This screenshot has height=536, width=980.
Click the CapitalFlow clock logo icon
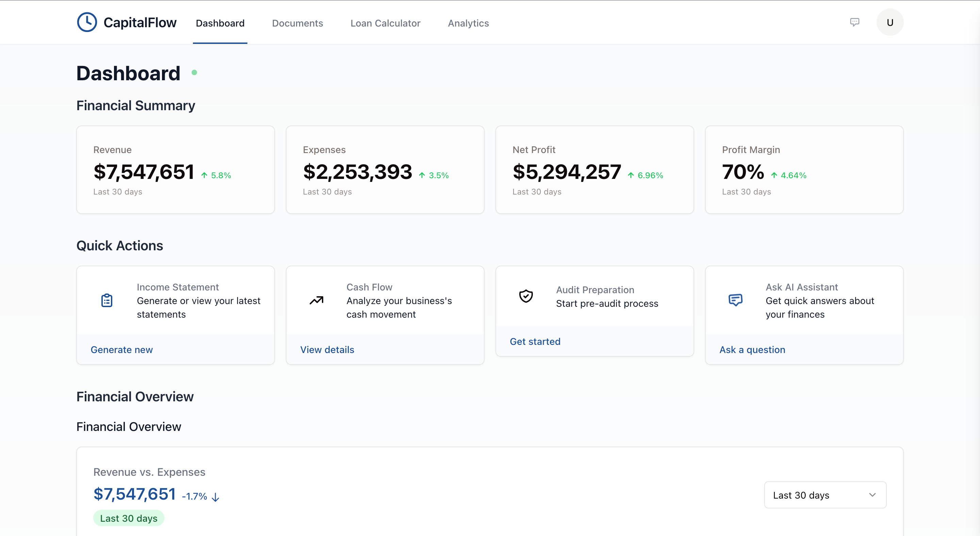(87, 22)
